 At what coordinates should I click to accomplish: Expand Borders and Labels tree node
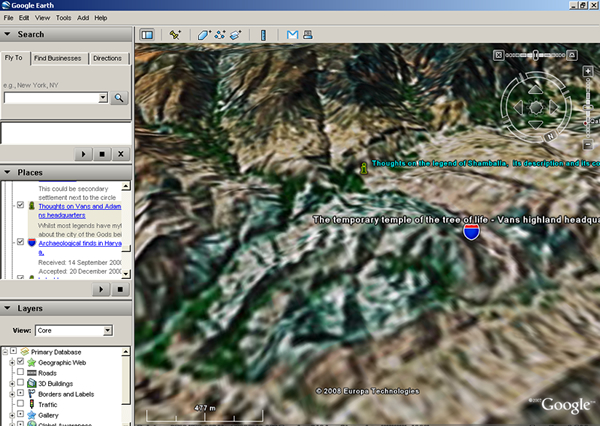pyautogui.click(x=12, y=394)
